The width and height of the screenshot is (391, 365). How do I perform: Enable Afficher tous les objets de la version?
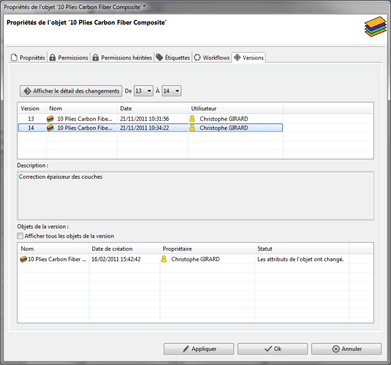(x=20, y=236)
